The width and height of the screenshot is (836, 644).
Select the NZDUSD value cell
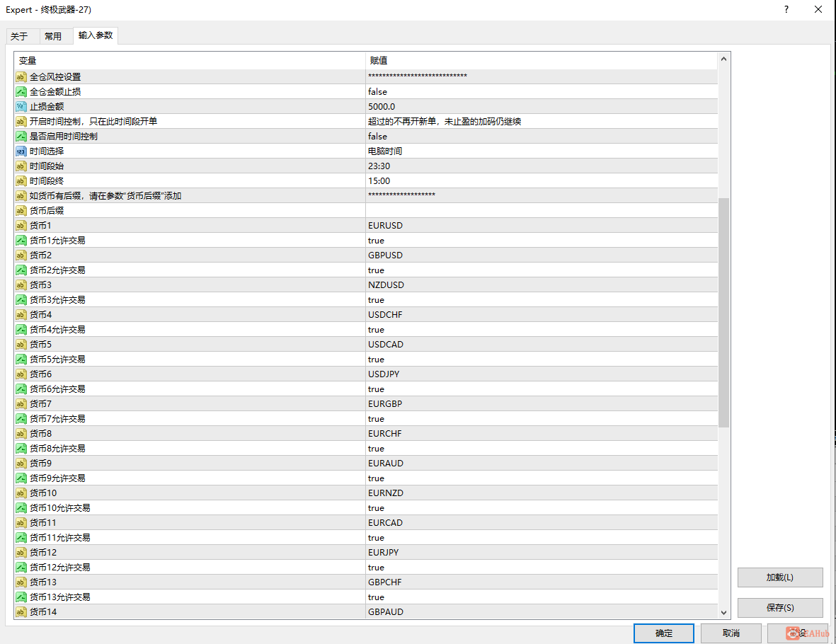pyautogui.click(x=542, y=285)
